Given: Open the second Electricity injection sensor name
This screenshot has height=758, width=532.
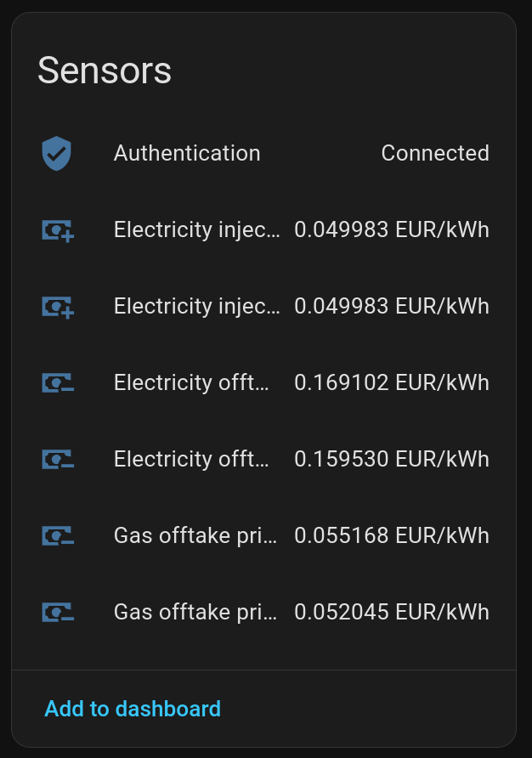Looking at the screenshot, I should pos(196,307).
